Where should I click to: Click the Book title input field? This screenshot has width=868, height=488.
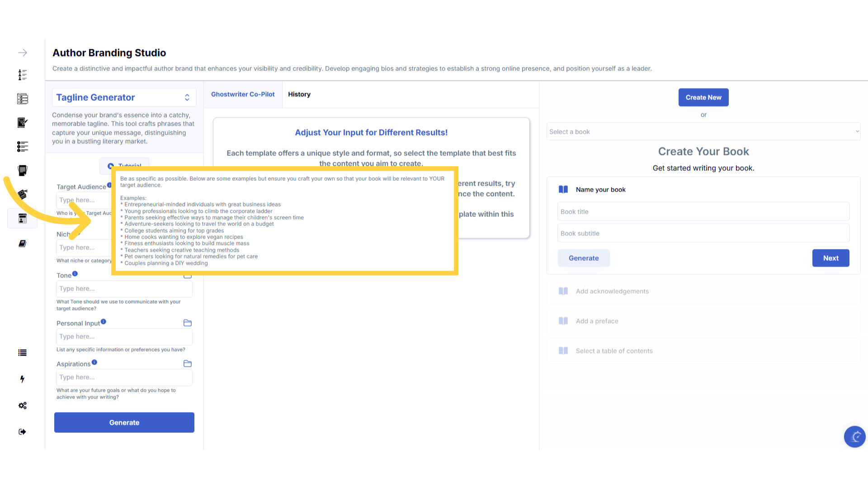(x=703, y=211)
